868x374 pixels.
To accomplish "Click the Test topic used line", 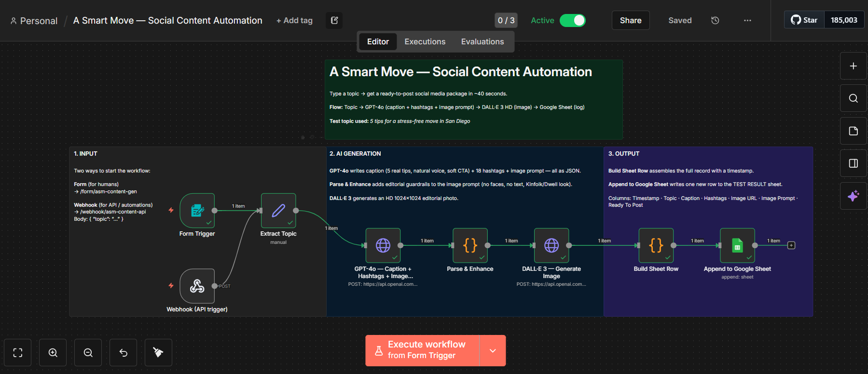I will point(400,121).
